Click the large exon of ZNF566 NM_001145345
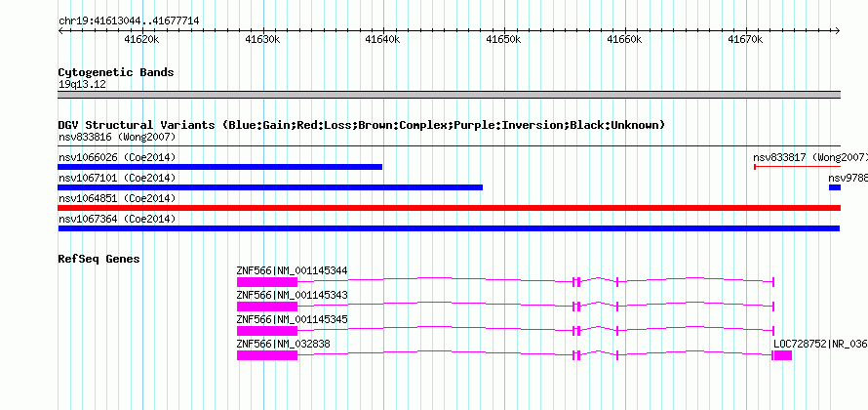This screenshot has width=868, height=410. tap(267, 331)
